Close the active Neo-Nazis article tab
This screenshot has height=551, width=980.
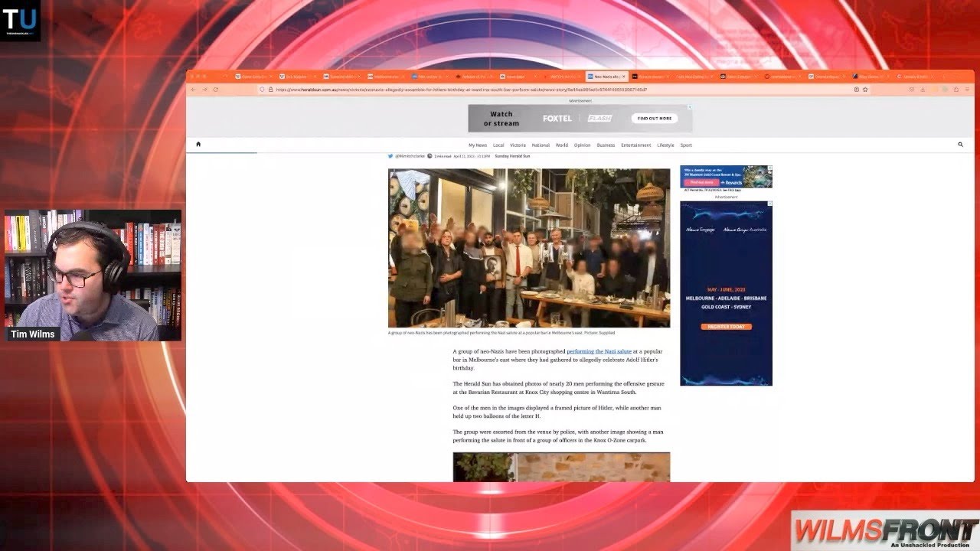pos(623,77)
